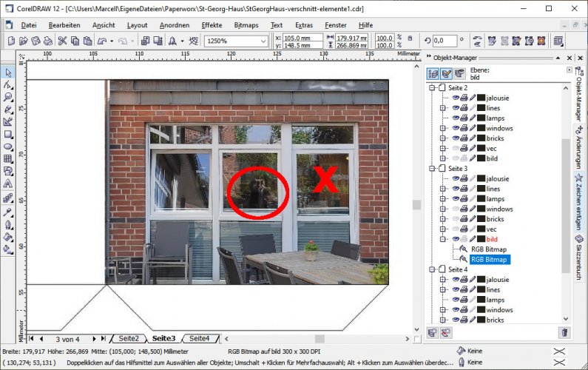Select the Zoom magnifier tool
588x370 pixels.
pos(8,97)
